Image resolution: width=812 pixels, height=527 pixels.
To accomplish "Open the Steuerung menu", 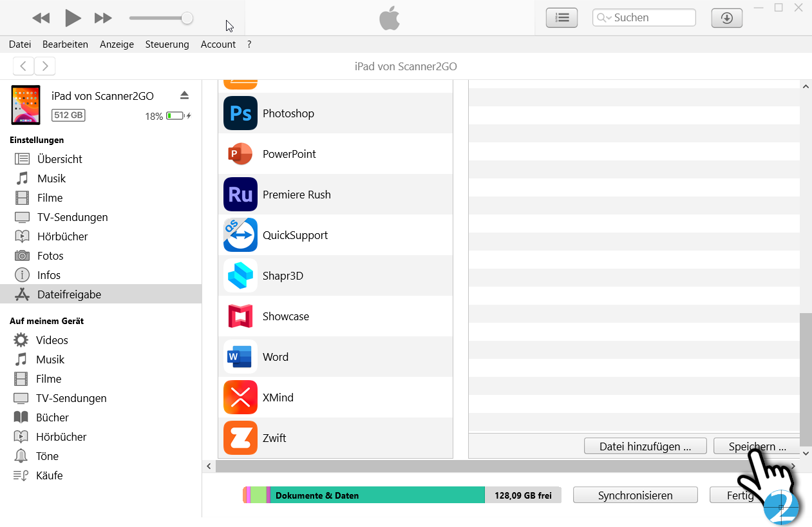I will (167, 44).
